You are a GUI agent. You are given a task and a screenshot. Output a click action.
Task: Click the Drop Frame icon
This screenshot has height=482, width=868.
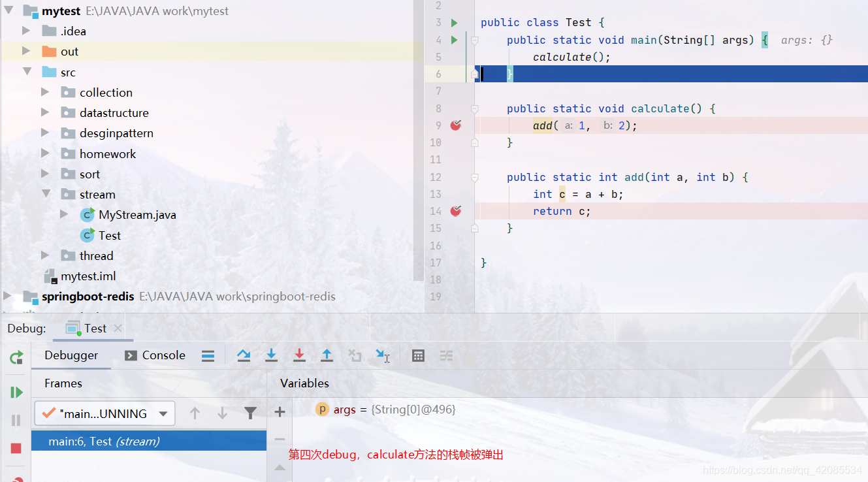pos(355,355)
